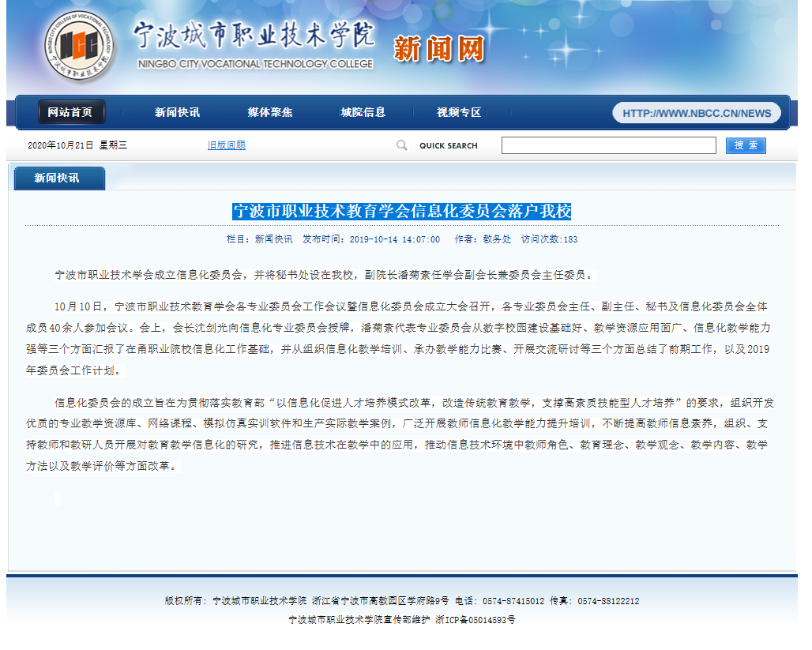The image size is (812, 650).
Task: Click the highlighted article headline 宁波市职业技术教育学会信息化委员会落户我校
Action: (x=402, y=212)
